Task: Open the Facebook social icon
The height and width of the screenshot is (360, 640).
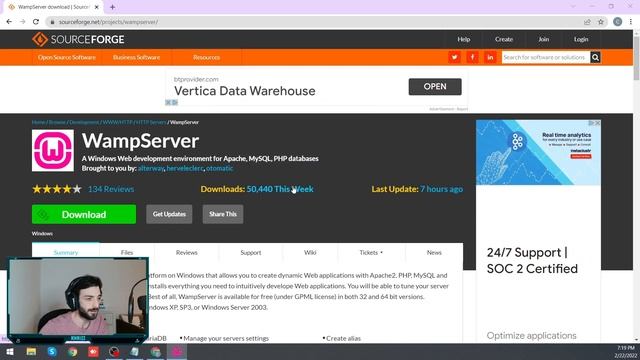Action: click(472, 57)
